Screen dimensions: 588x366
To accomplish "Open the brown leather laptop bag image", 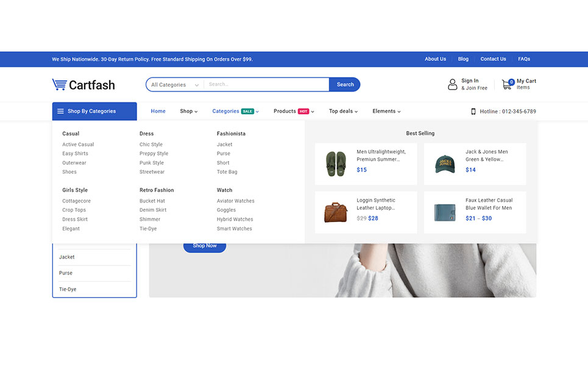I will pyautogui.click(x=336, y=212).
